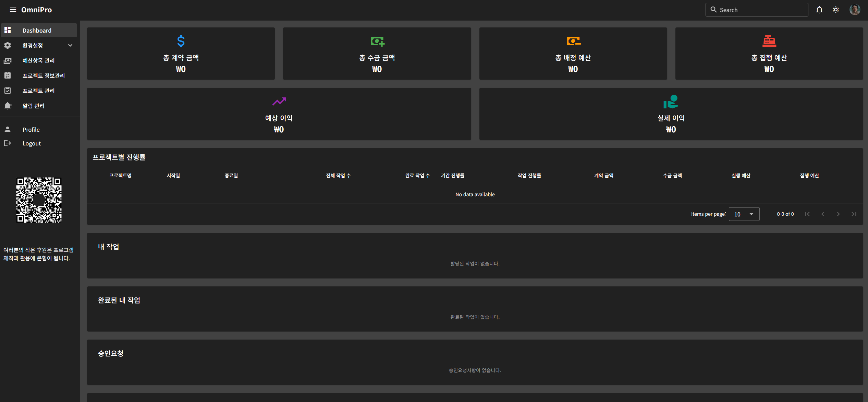Click the purple trending profit icon
The height and width of the screenshot is (402, 868).
[279, 102]
